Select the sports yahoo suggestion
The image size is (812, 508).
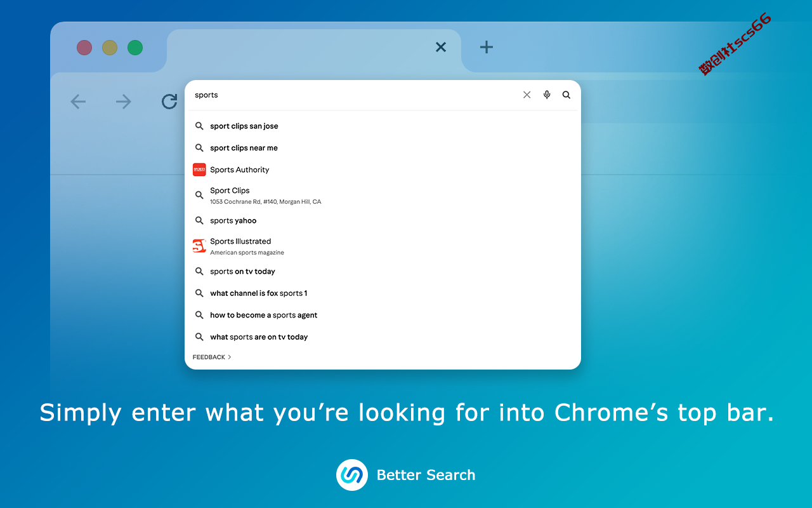(383, 220)
